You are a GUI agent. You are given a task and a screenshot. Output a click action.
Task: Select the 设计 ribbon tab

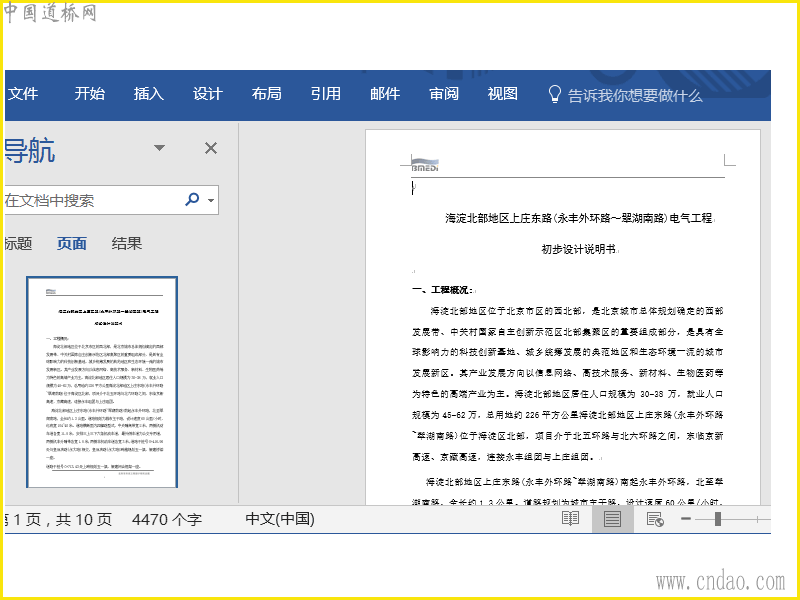(x=208, y=94)
